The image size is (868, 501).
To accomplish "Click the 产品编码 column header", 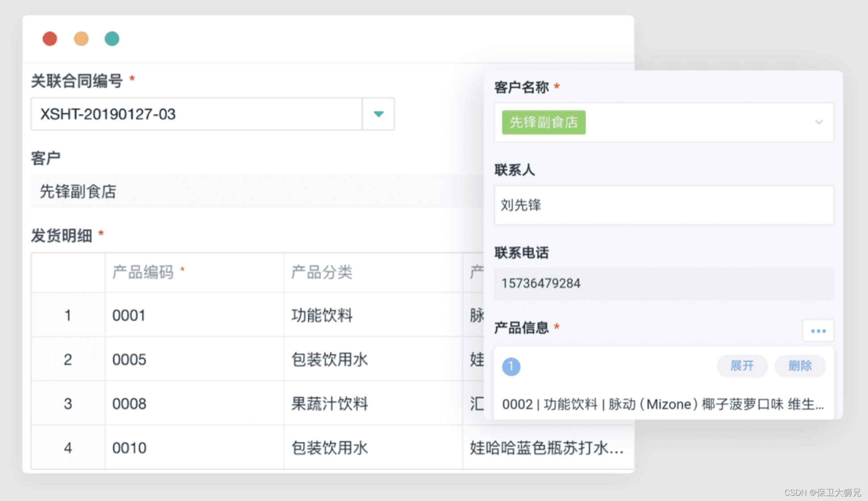I will [143, 272].
